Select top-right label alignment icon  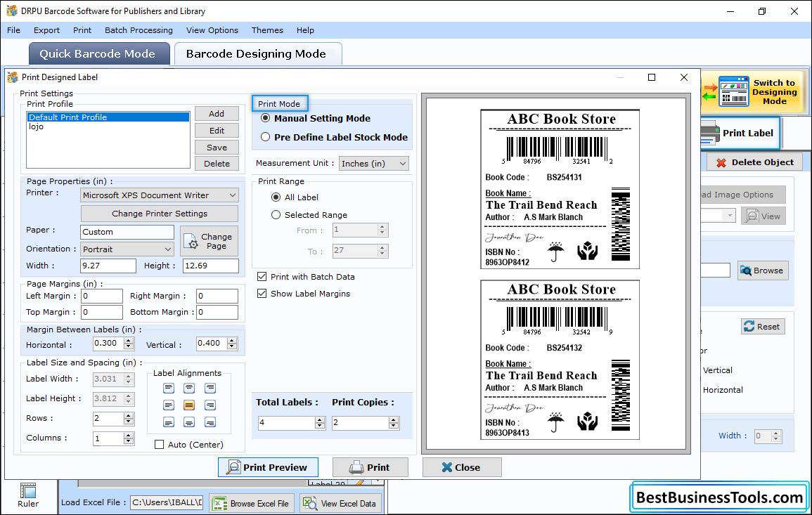coord(210,389)
